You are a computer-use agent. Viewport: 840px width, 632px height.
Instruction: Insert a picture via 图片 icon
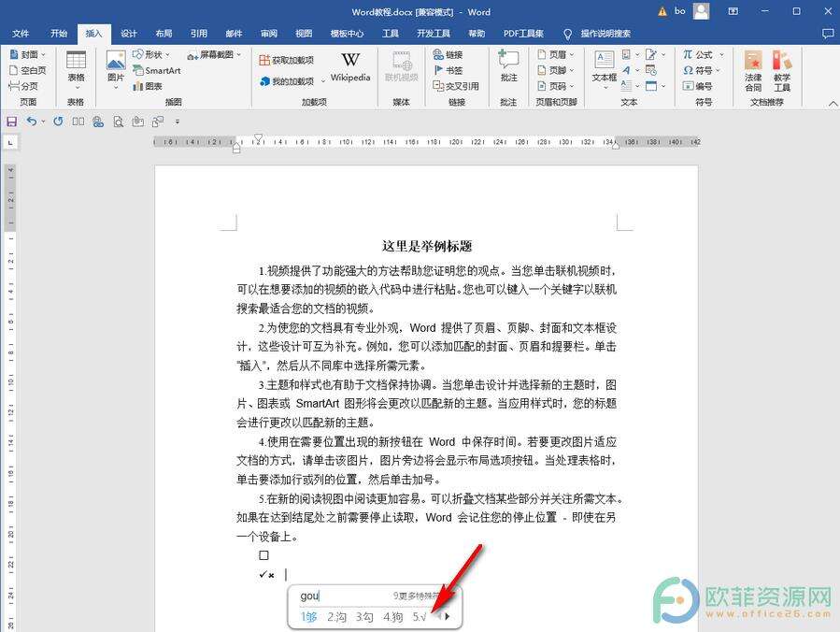tap(114, 64)
